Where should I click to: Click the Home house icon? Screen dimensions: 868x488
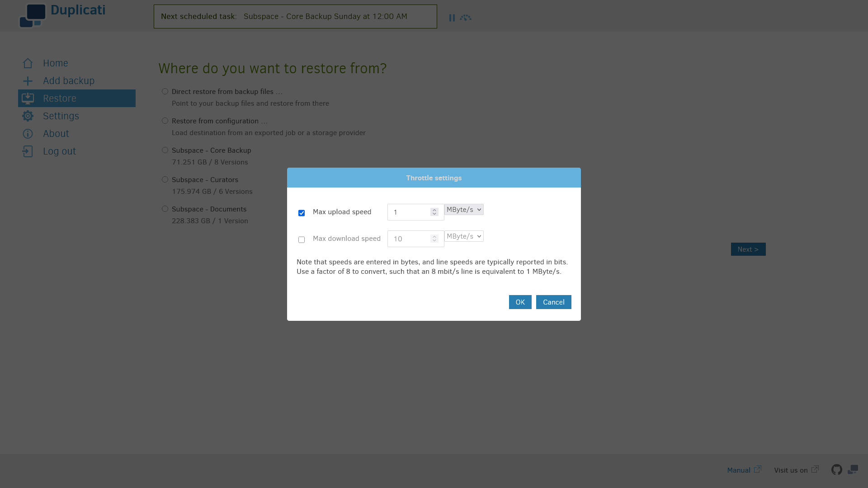coord(28,63)
